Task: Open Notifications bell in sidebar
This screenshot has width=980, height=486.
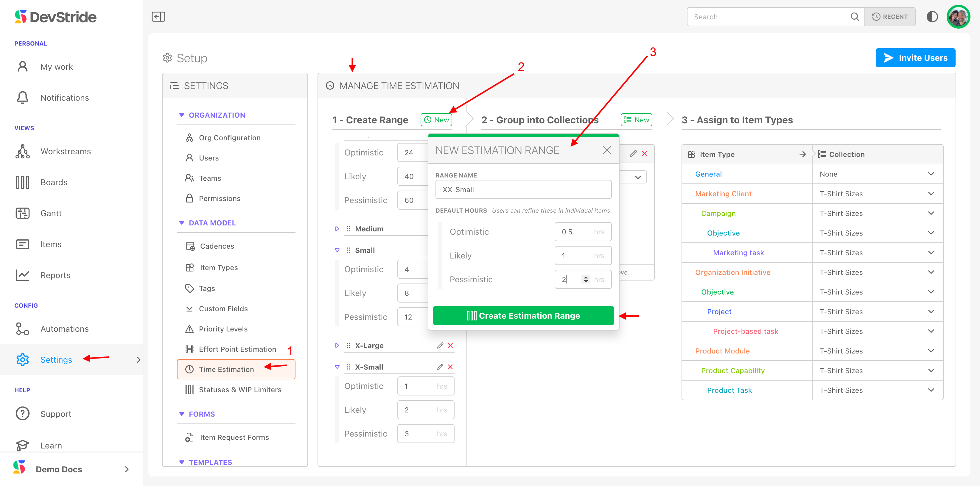Action: tap(23, 98)
